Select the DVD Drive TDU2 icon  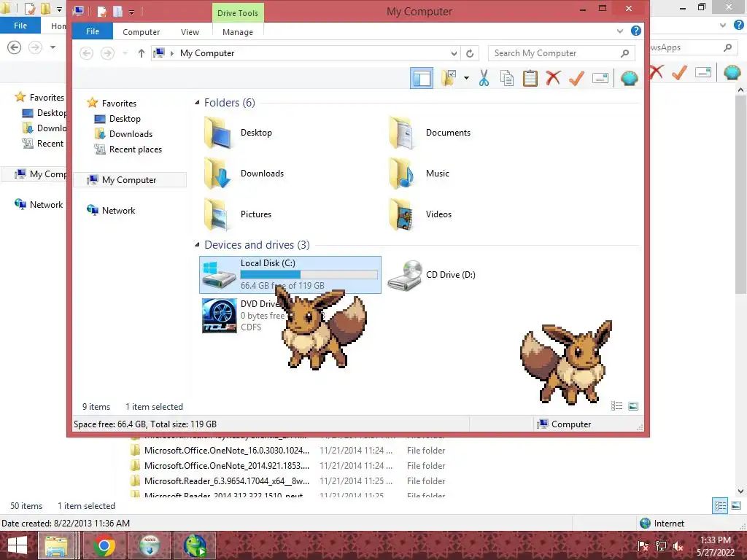point(220,316)
